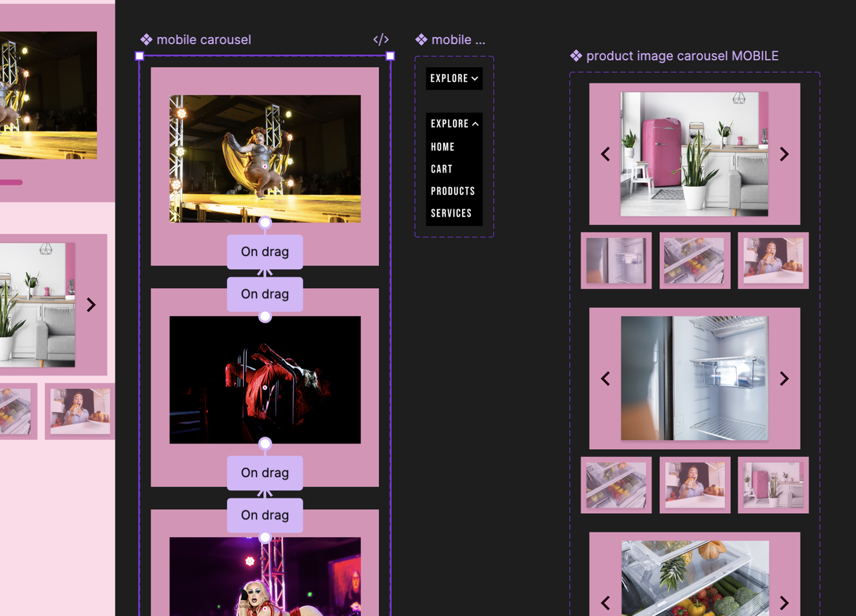Viewport: 856px width, 616px height.
Task: Click 'On drag' label directly above red dancer photo
Action: [265, 294]
